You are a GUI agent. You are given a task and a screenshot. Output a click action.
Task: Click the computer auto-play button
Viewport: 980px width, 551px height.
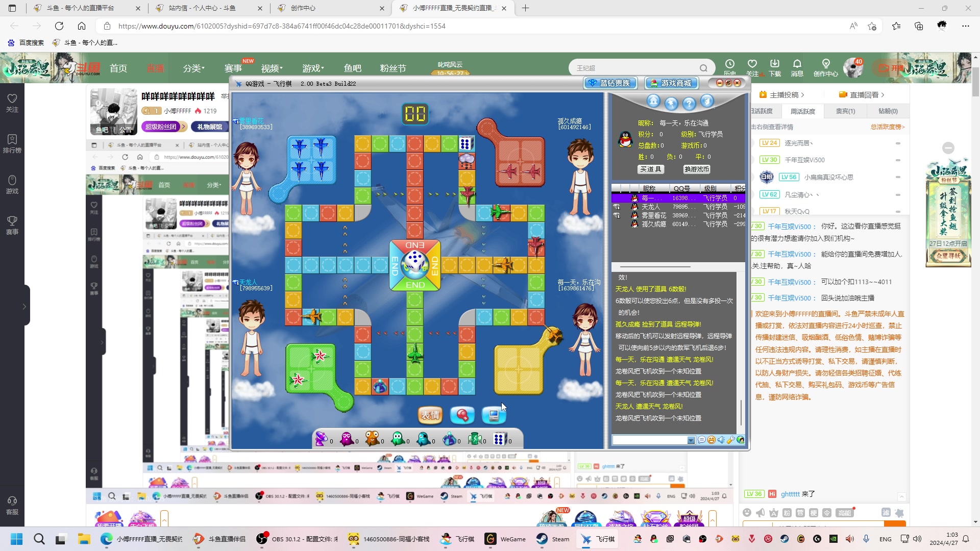(494, 415)
